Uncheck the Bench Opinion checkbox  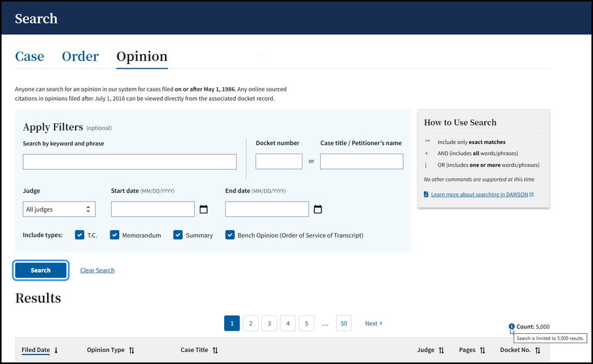coord(230,235)
